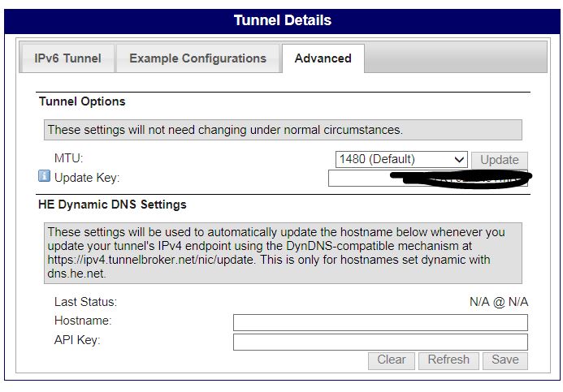Click the Refresh button
563x392 pixels.
448,360
